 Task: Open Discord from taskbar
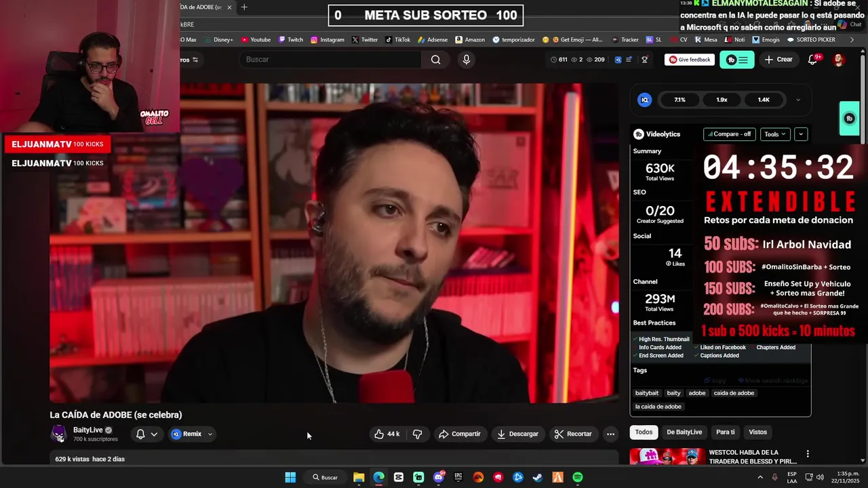(x=438, y=477)
